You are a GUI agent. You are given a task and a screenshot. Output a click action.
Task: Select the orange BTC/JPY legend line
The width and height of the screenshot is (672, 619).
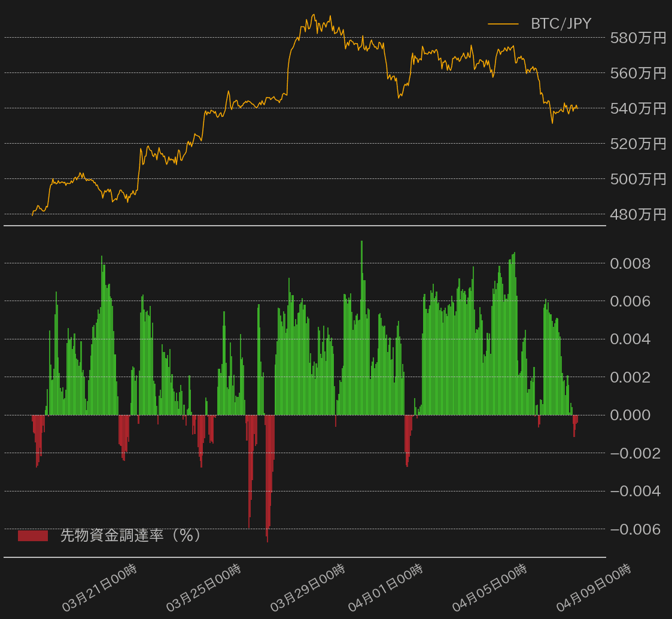[503, 24]
